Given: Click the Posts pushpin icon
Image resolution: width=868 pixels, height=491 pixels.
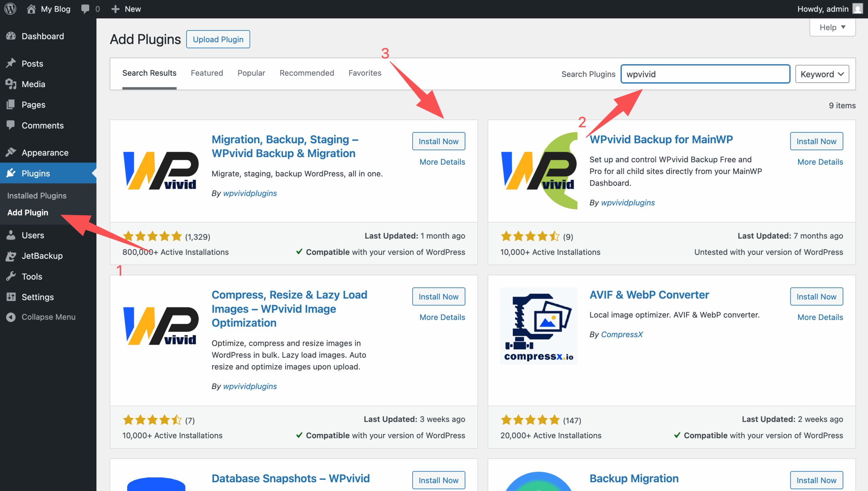Looking at the screenshot, I should (11, 63).
